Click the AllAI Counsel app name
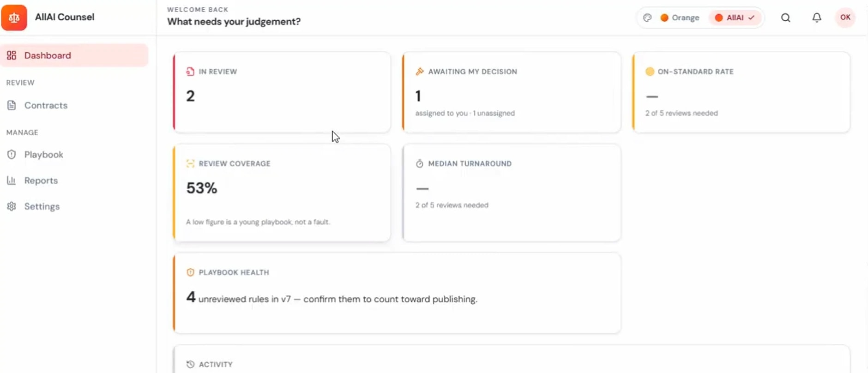 [x=65, y=17]
